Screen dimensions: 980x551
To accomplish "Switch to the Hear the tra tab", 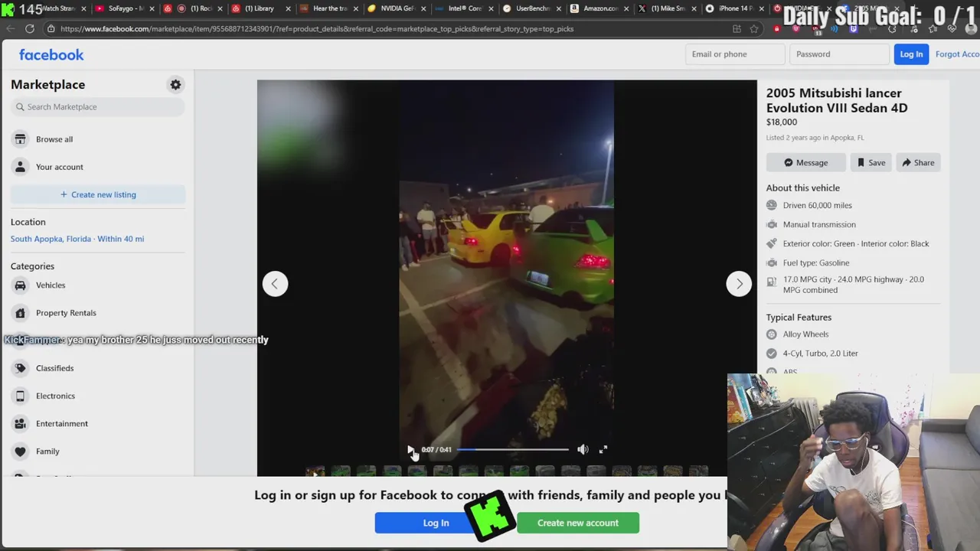I will (x=328, y=8).
